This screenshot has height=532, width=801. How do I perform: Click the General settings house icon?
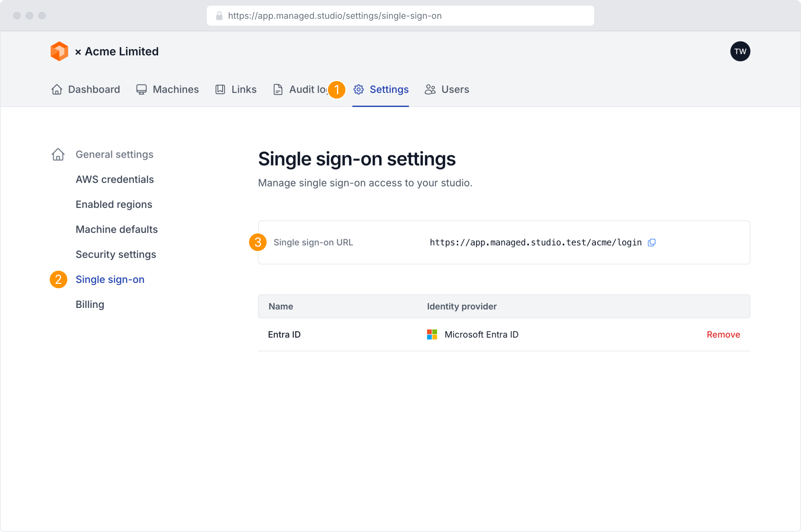click(x=58, y=154)
